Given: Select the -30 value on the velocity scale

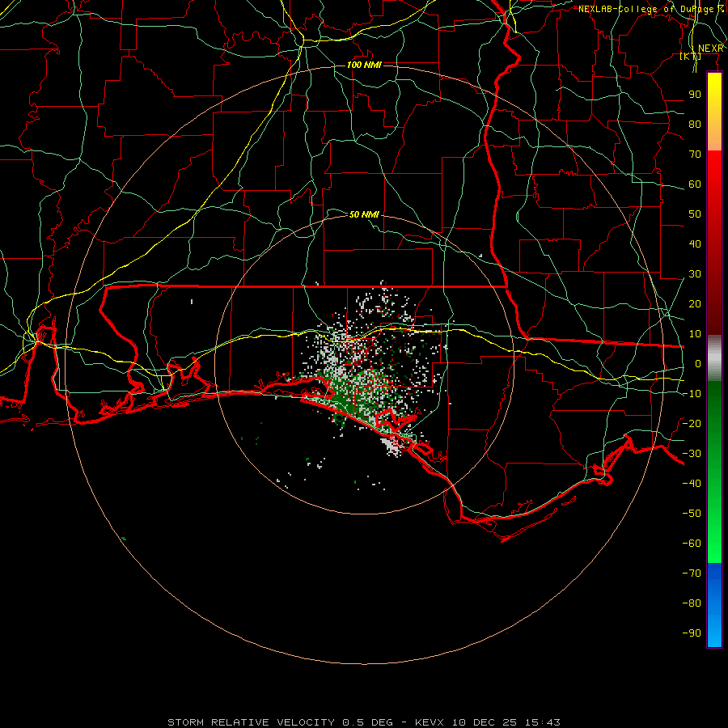Looking at the screenshot, I should click(x=692, y=454).
